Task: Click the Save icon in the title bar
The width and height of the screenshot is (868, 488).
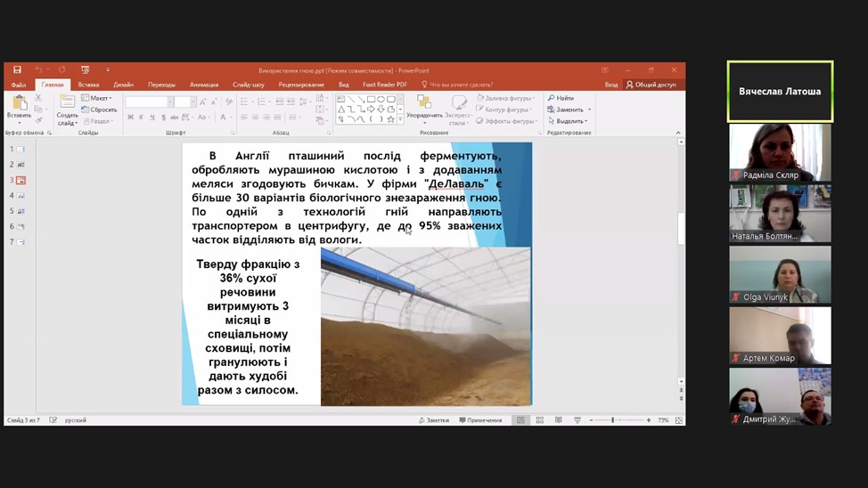Action: click(17, 69)
